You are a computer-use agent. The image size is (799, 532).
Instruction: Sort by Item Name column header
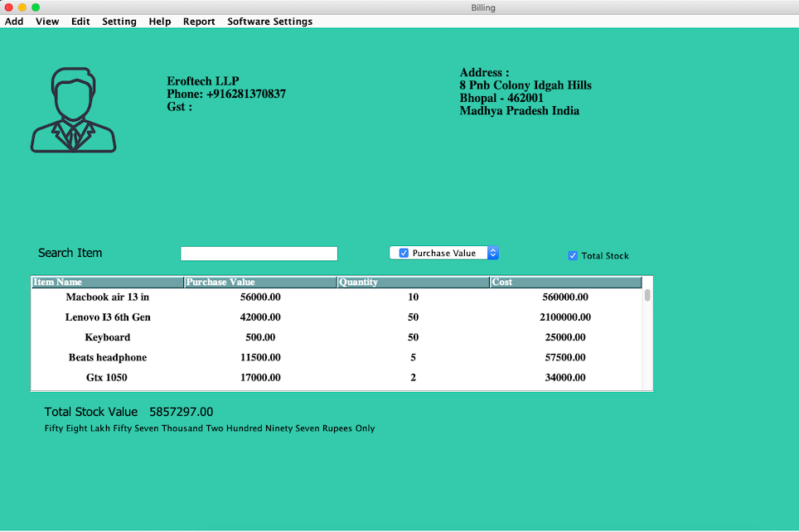click(x=107, y=283)
